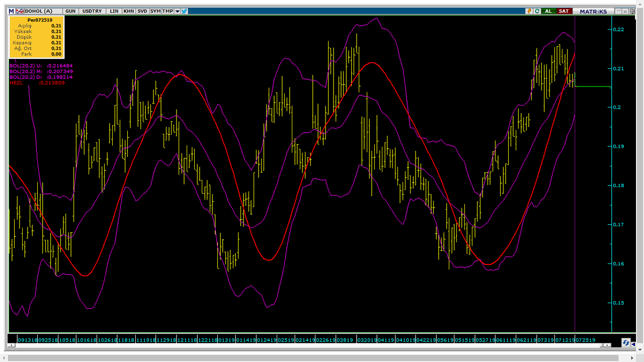
Task: Expand the dropdown arrow after TMP
Action: click(x=177, y=11)
